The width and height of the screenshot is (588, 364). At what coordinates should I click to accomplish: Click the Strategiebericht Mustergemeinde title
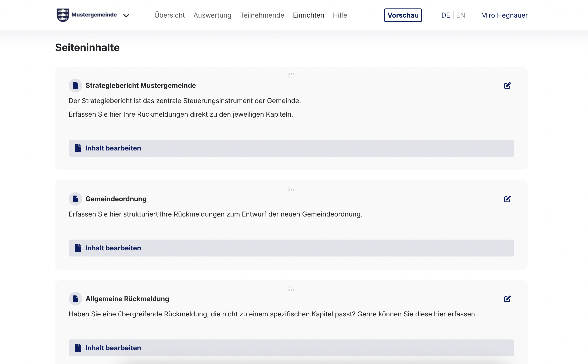coord(141,85)
